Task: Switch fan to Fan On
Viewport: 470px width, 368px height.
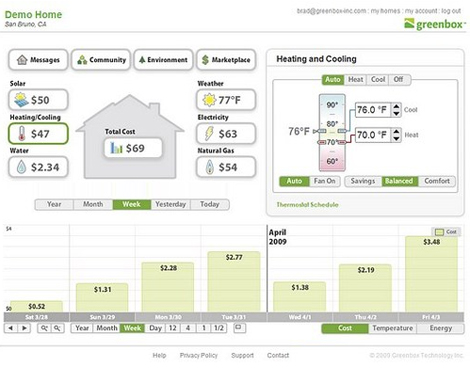Action: point(325,181)
